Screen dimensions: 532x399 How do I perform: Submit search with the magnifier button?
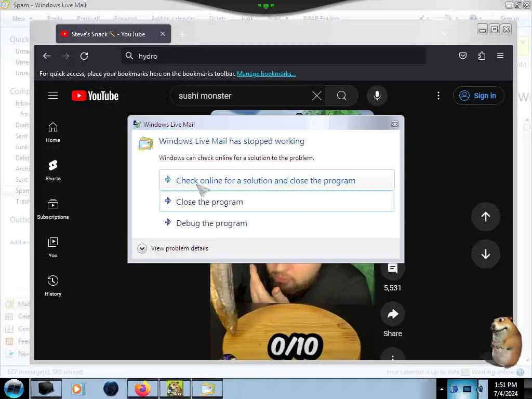point(342,96)
